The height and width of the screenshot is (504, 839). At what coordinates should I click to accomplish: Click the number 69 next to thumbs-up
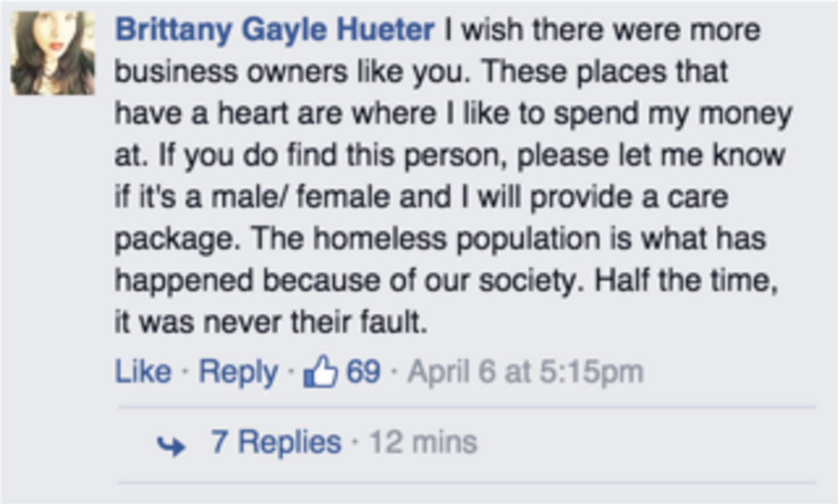tap(363, 372)
